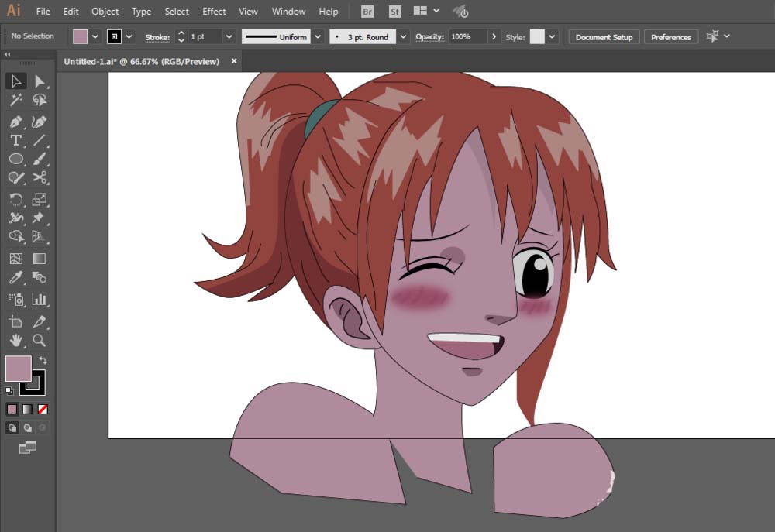Select the Scissors tool

point(39,178)
